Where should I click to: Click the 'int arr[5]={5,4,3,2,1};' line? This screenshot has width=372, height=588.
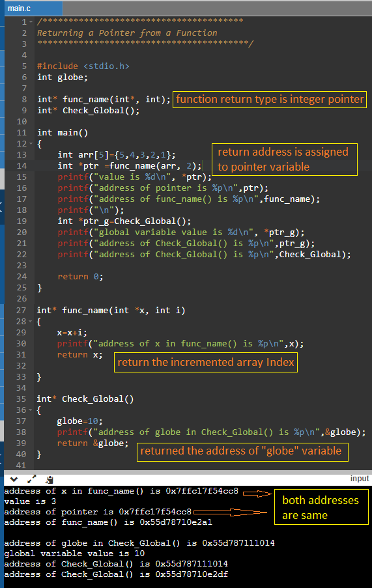click(x=117, y=155)
